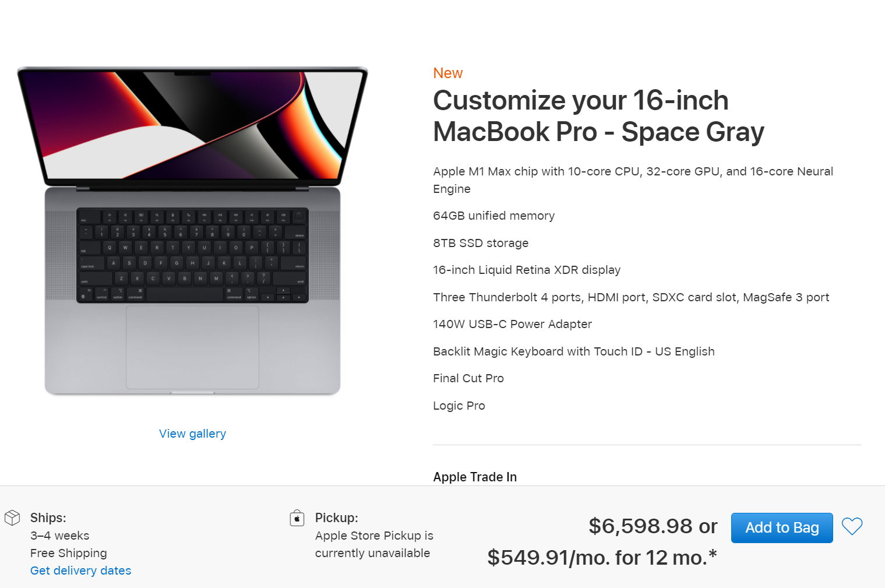Screen dimensions: 885x588
Task: Click the Backlit Magic Keyboard with Touch ID line
Action: (x=573, y=351)
